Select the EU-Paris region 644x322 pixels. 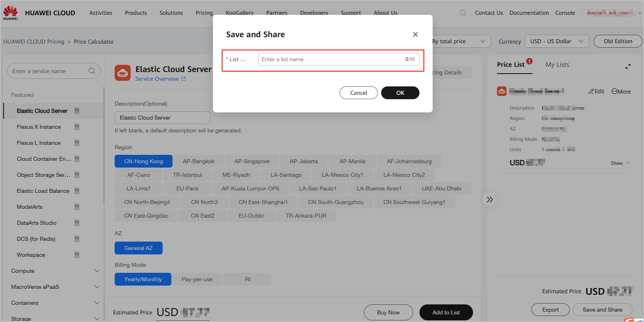187,188
